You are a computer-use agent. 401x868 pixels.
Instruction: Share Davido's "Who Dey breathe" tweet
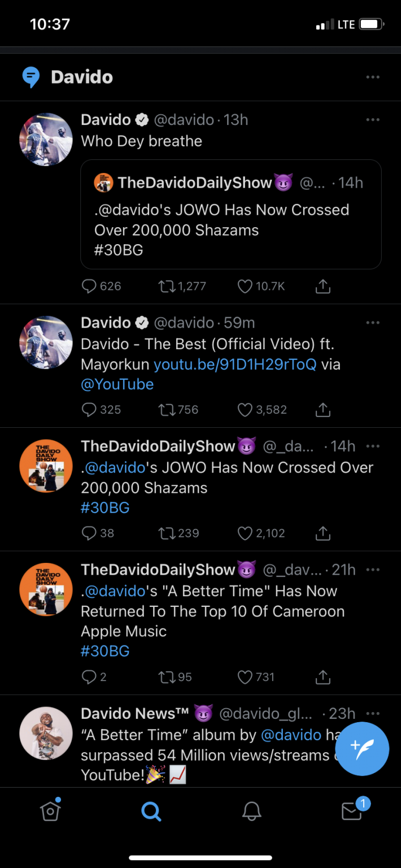(x=322, y=287)
